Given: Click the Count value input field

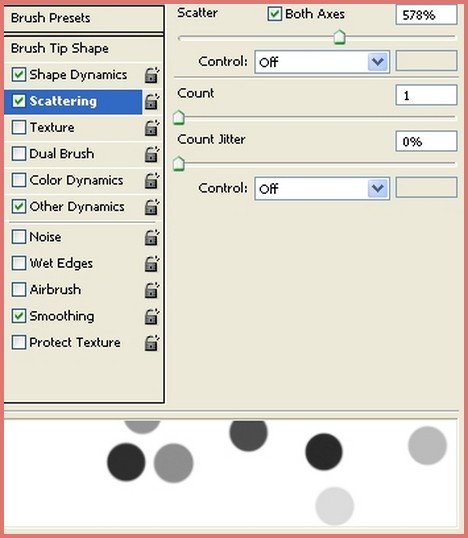Looking at the screenshot, I should coord(426,95).
